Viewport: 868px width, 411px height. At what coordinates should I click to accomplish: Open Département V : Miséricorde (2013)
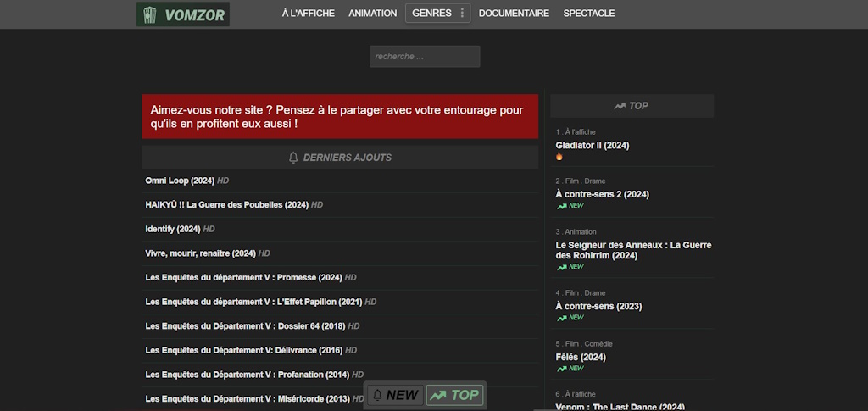(x=248, y=399)
